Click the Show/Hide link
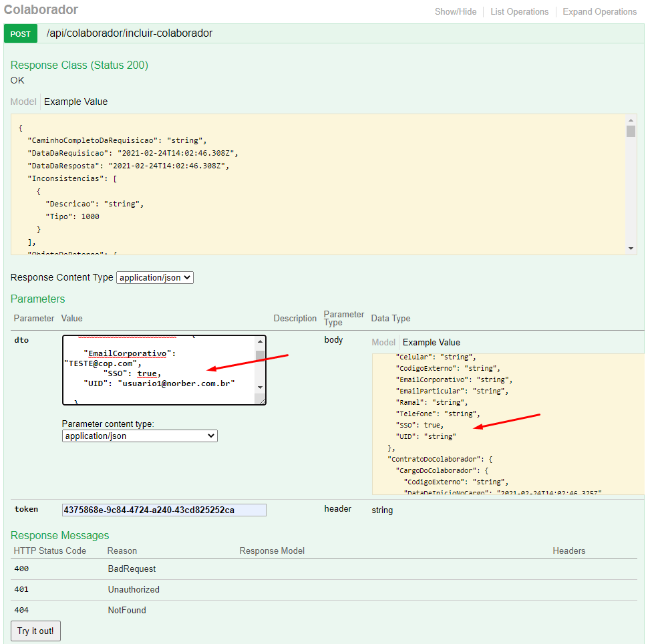Viewport: 656px width, 644px height. tap(456, 11)
